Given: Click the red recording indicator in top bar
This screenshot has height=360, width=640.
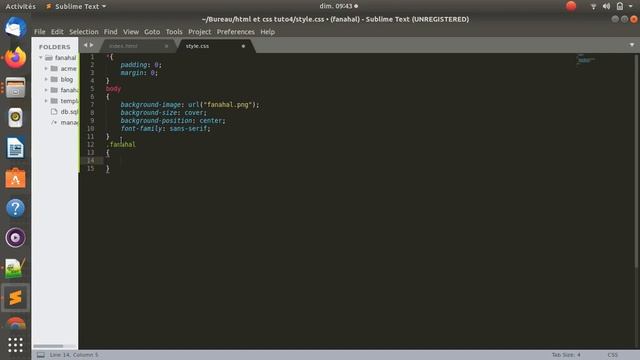Looking at the screenshot, I should [x=571, y=6].
